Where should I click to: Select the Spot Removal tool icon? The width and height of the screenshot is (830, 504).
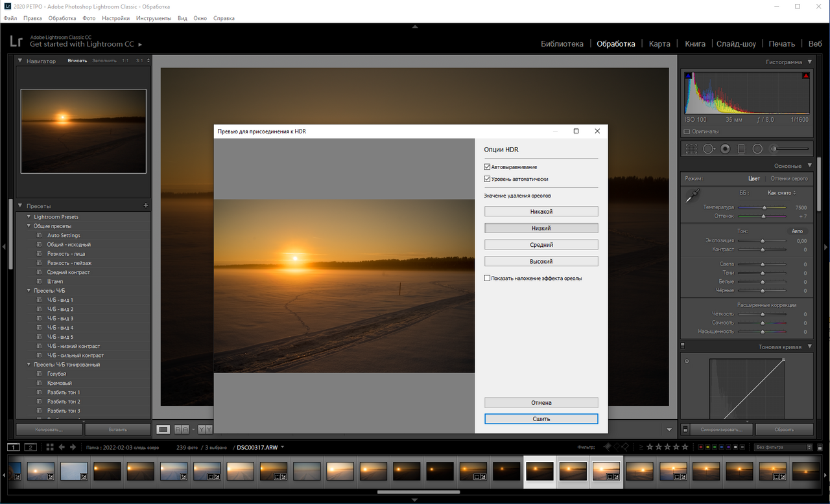coord(709,148)
